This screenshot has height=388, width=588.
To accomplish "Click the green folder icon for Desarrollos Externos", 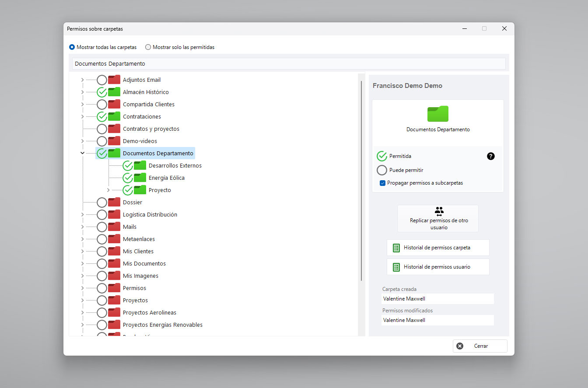I will (x=140, y=165).
